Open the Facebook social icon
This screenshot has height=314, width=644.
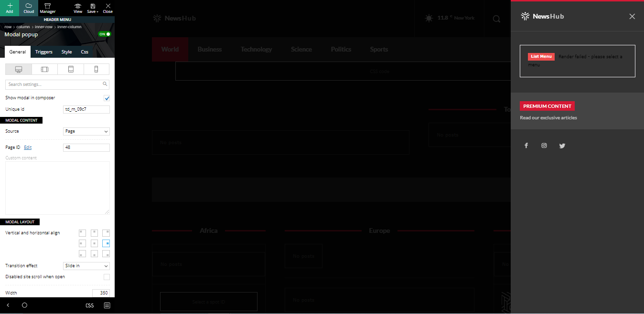tap(526, 146)
